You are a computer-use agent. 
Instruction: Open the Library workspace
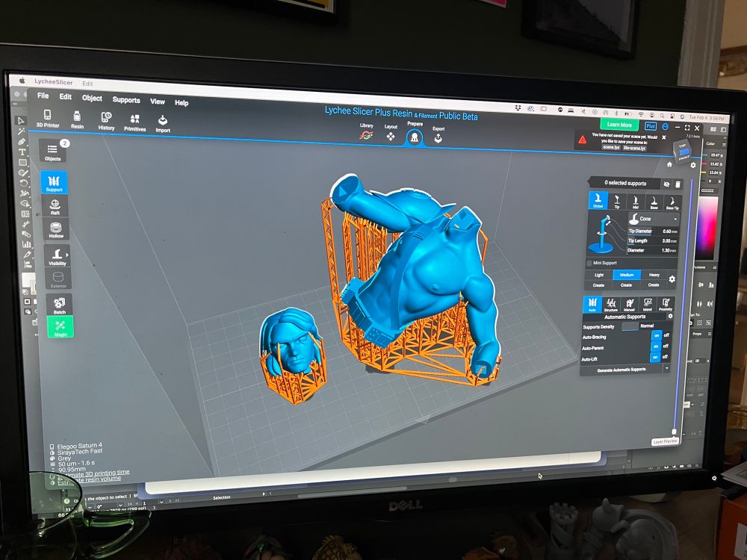[x=366, y=133]
